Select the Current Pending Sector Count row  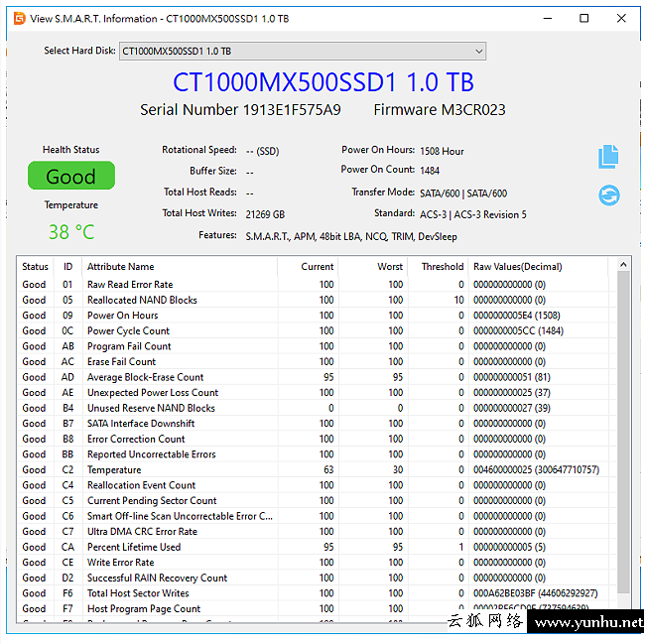coord(317,500)
